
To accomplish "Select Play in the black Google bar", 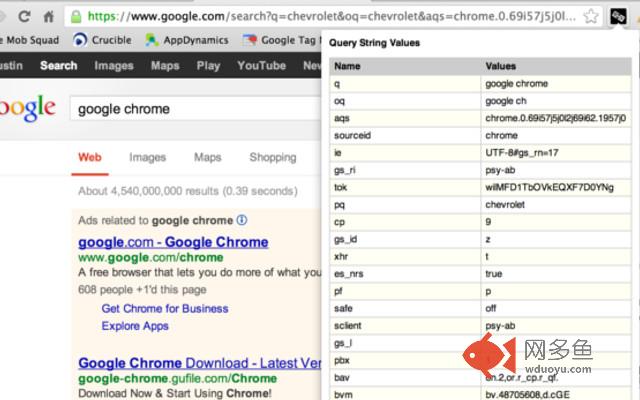I will coord(208,65).
